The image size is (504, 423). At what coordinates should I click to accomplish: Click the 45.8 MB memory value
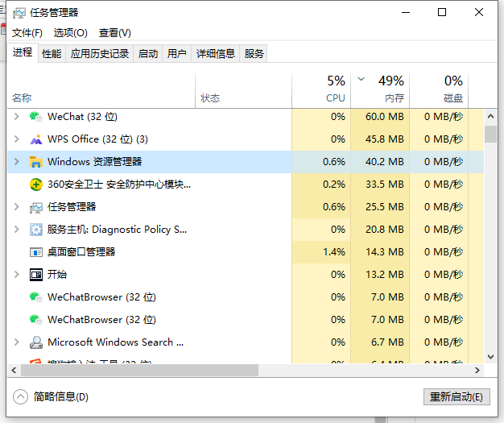[384, 139]
